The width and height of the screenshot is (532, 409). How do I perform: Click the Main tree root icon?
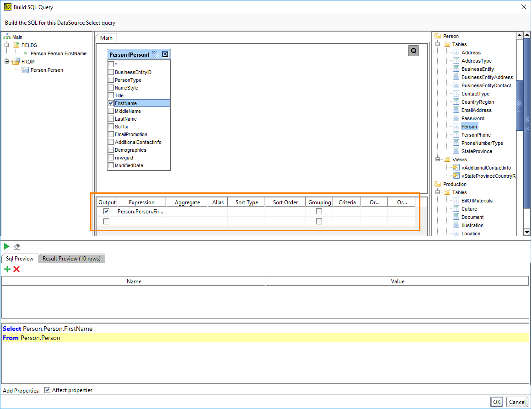coord(7,37)
